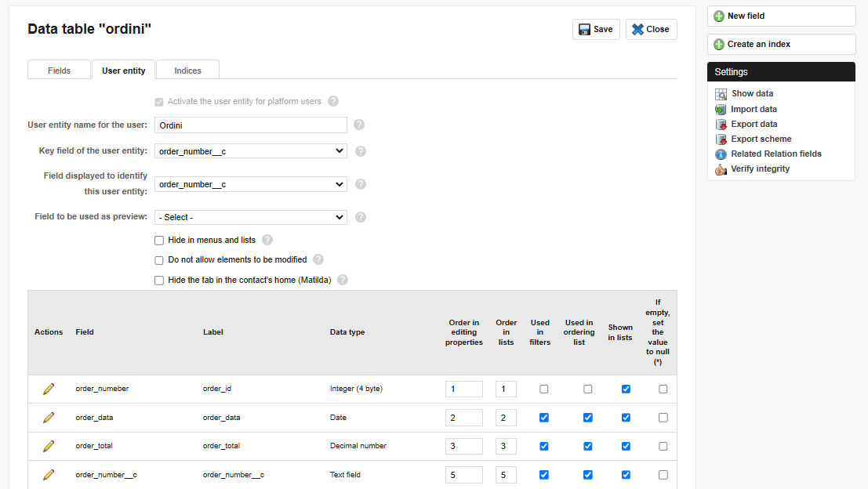
Task: Click Order in editing properties for order_numeber
Action: click(464, 389)
